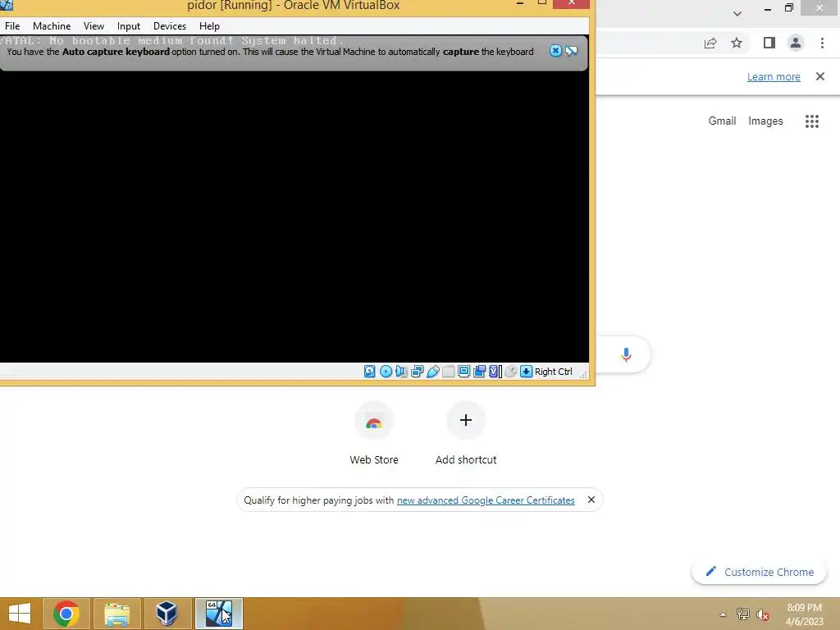Bookmark this tab with the star icon
This screenshot has width=840, height=630.
click(x=737, y=43)
